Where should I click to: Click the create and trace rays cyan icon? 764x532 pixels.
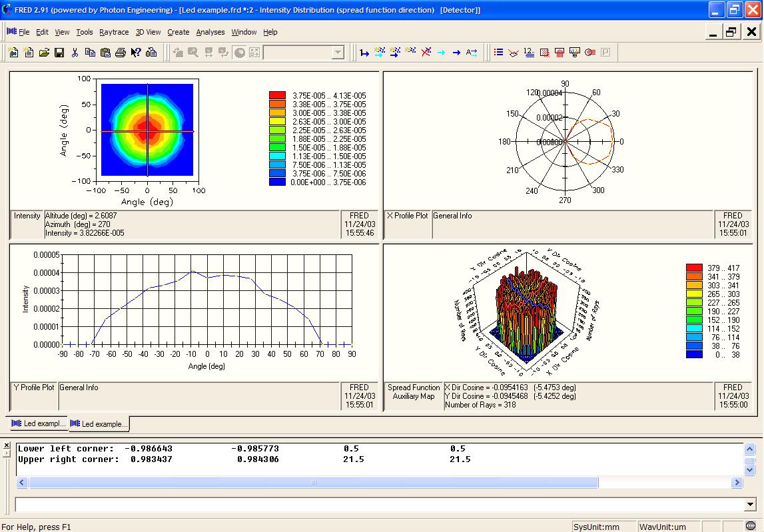(380, 52)
